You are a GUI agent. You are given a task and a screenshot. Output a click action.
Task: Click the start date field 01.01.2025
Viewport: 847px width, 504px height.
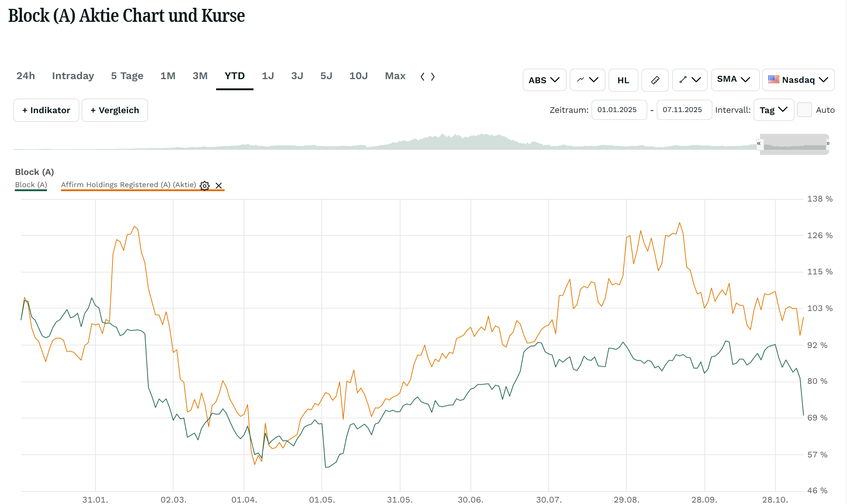click(x=619, y=110)
